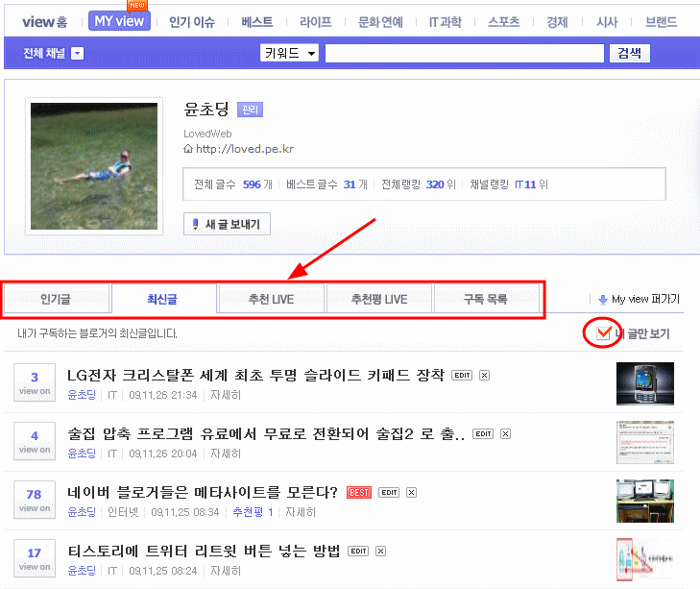700x589 pixels.
Task: Click author 윤초딩 under the LG전자 post
Action: click(82, 395)
